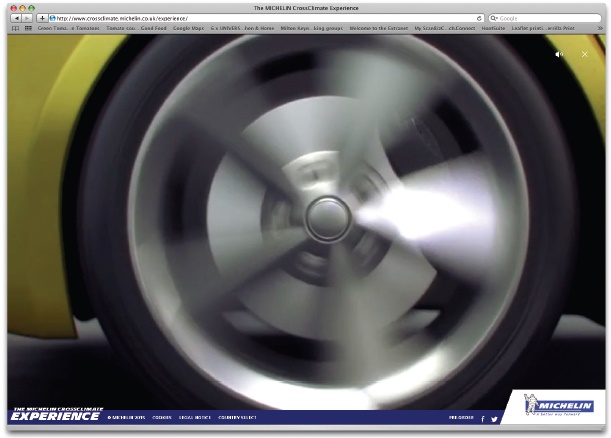Open Michelin Facebook page icon
This screenshot has height=438, width=611.
pyautogui.click(x=483, y=418)
